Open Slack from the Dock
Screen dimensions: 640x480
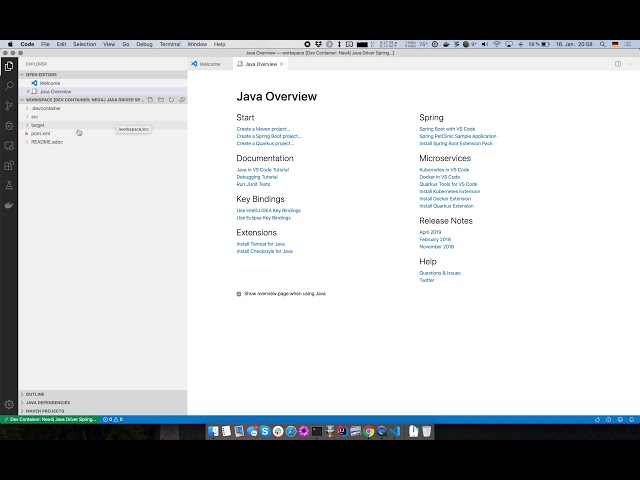coord(278,431)
